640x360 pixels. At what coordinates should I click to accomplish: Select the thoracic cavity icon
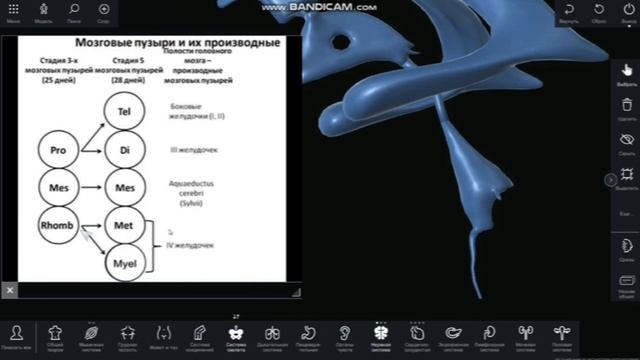127,333
